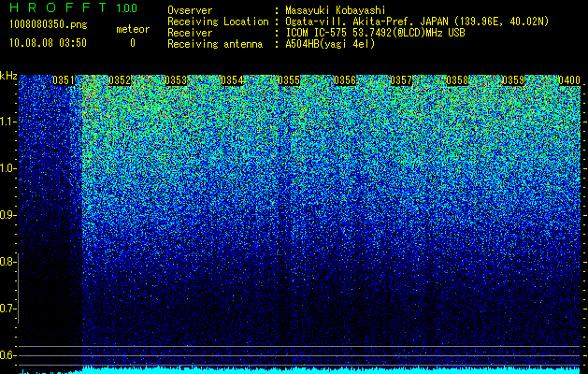Click the Receiving Location label

coord(218,22)
